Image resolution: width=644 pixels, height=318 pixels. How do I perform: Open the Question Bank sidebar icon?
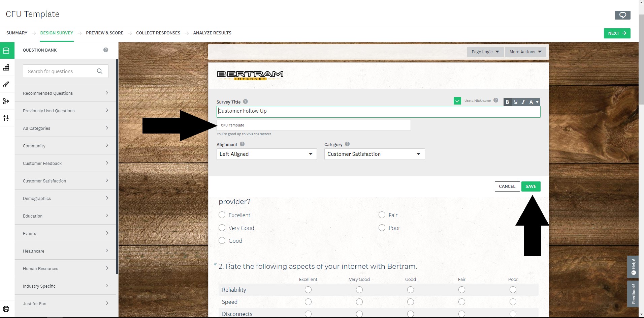(6, 51)
